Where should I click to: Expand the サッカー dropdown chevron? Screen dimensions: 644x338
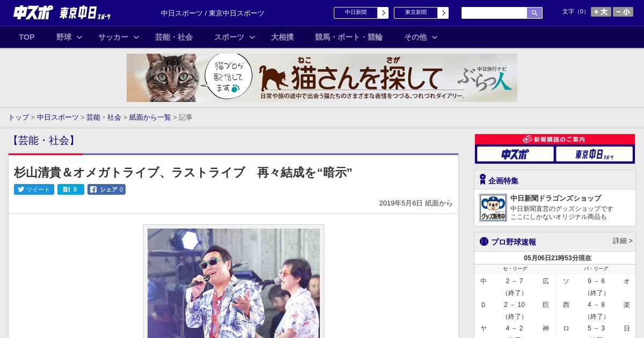[x=136, y=37]
